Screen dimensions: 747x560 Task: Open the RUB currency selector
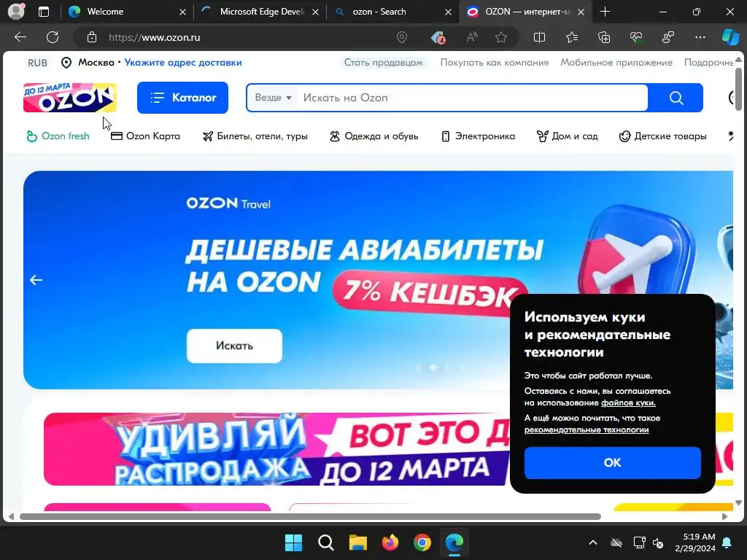coord(37,63)
